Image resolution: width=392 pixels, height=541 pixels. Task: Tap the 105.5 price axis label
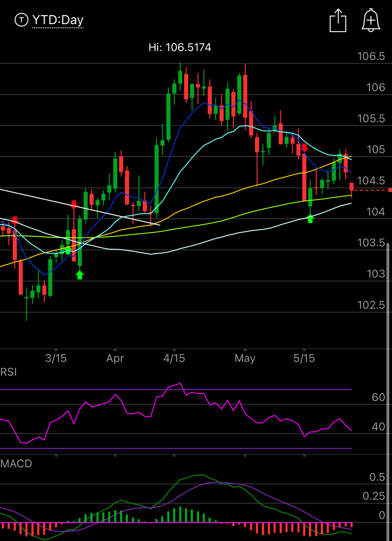pos(371,119)
